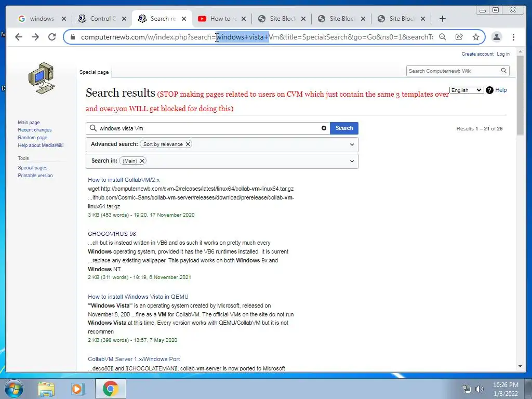Clear the search query with the x icon
This screenshot has width=532, height=399.
[324, 128]
